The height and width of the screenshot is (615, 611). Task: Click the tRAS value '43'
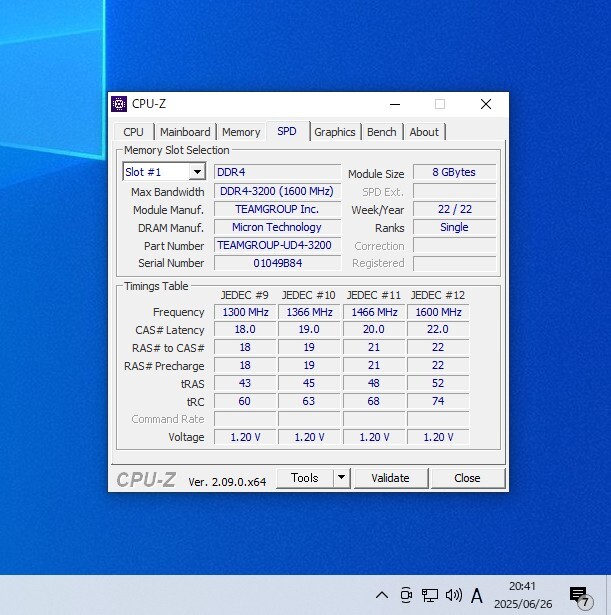(245, 383)
